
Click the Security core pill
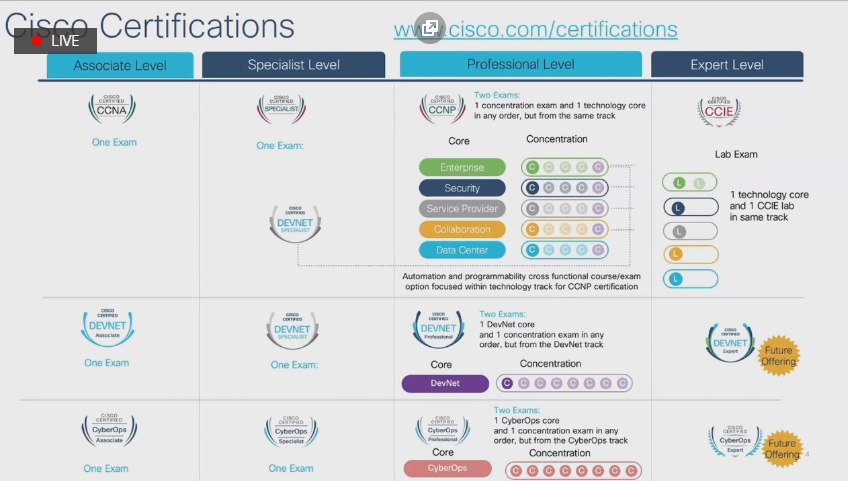point(462,188)
